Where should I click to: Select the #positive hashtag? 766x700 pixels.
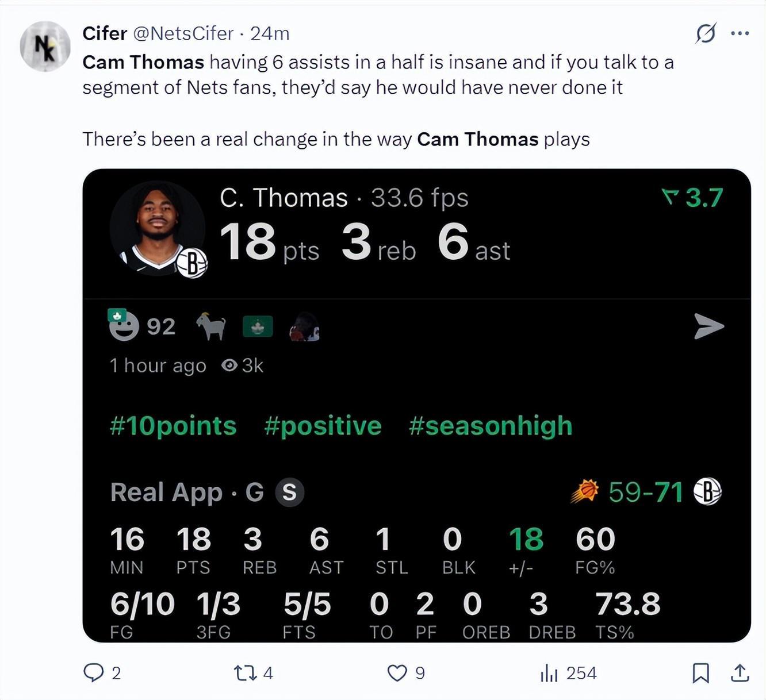coord(323,426)
